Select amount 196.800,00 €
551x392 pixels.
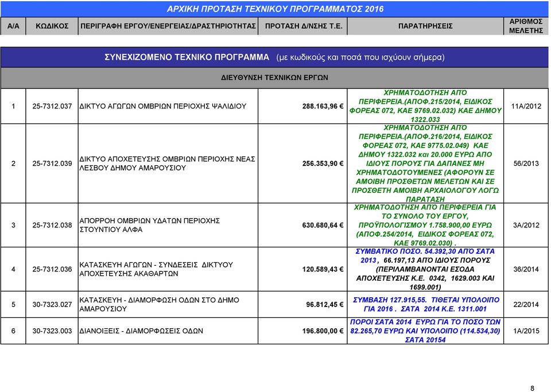point(323,331)
